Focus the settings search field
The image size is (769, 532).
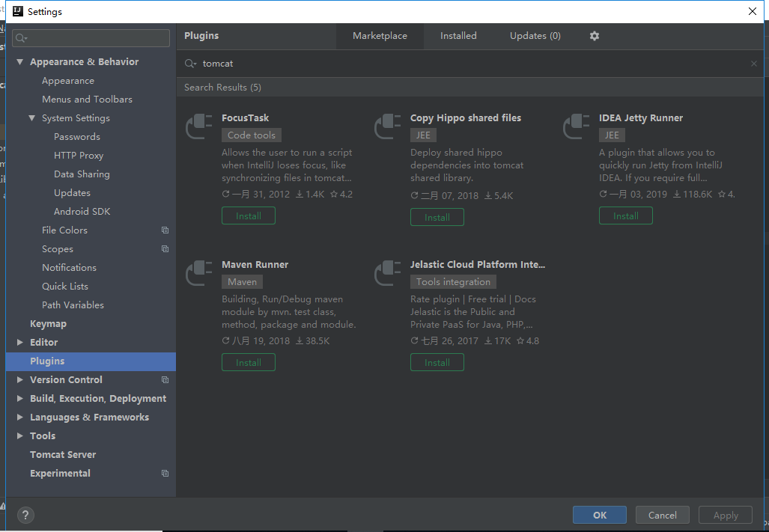point(91,38)
